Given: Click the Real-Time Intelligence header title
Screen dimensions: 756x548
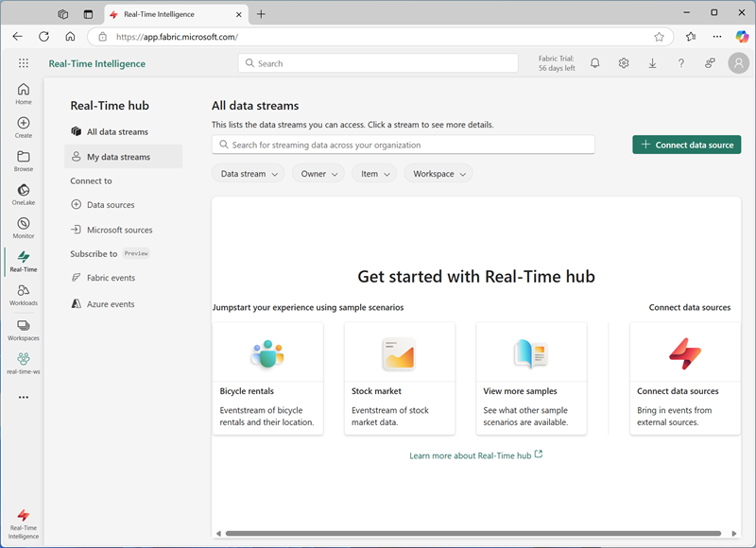Looking at the screenshot, I should pyautogui.click(x=97, y=63).
